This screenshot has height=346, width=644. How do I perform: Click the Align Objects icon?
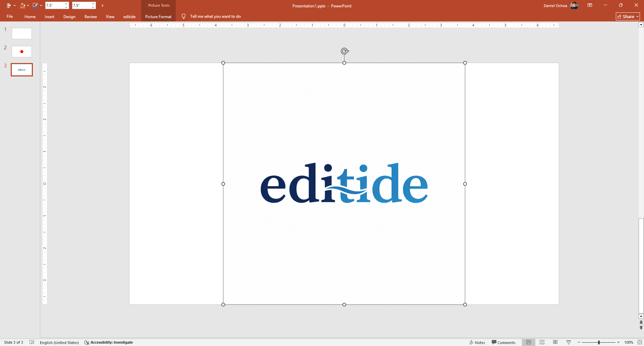coord(9,5)
